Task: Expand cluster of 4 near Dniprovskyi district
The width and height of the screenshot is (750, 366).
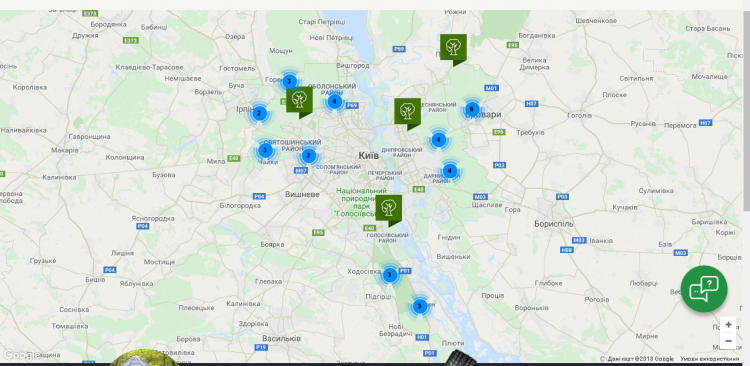Action: [439, 140]
